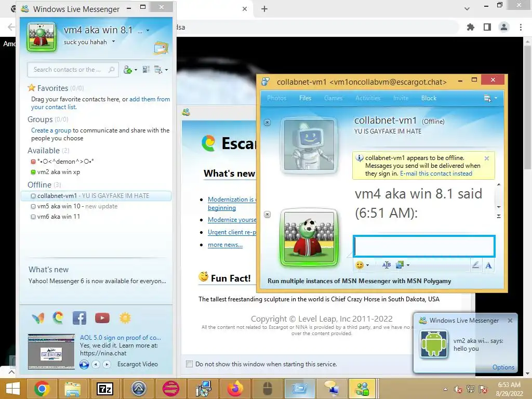This screenshot has width=532, height=399.
Task: Check 'Do not show this window' checkbox
Action: pyautogui.click(x=189, y=364)
